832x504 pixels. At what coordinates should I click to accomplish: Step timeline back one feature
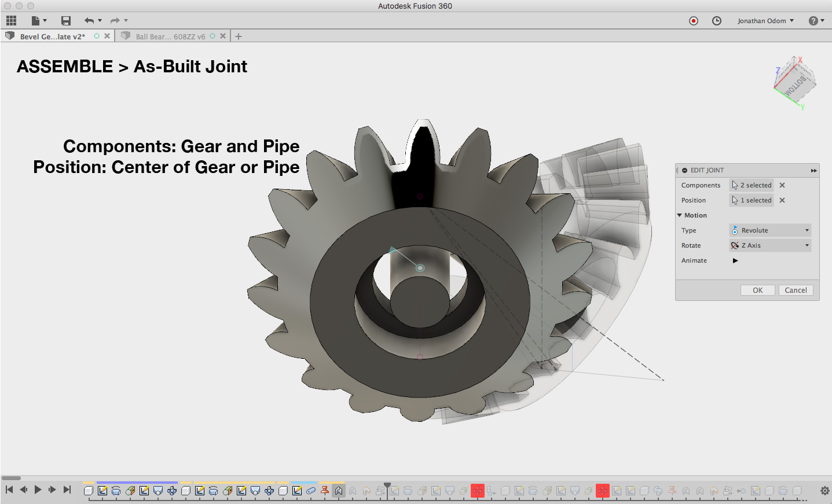click(x=24, y=490)
